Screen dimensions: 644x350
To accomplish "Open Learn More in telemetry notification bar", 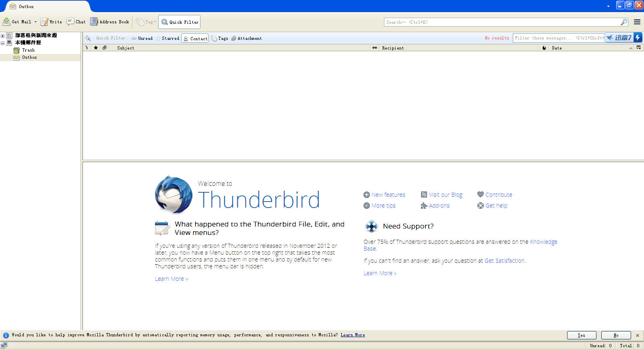I will 353,335.
